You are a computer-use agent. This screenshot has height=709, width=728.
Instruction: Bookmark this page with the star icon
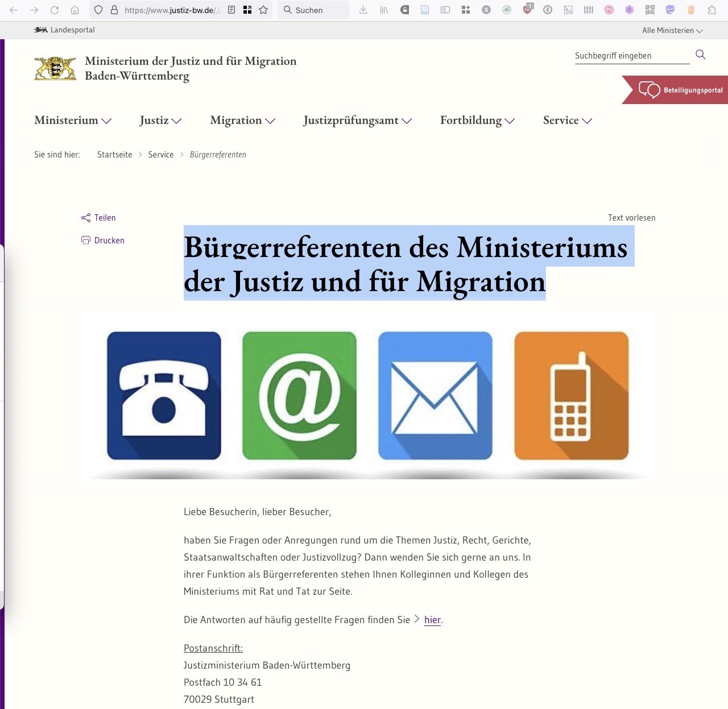click(263, 10)
